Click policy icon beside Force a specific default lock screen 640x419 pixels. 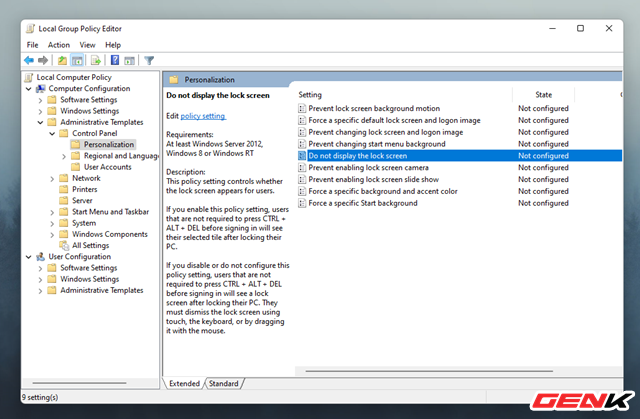coord(302,120)
